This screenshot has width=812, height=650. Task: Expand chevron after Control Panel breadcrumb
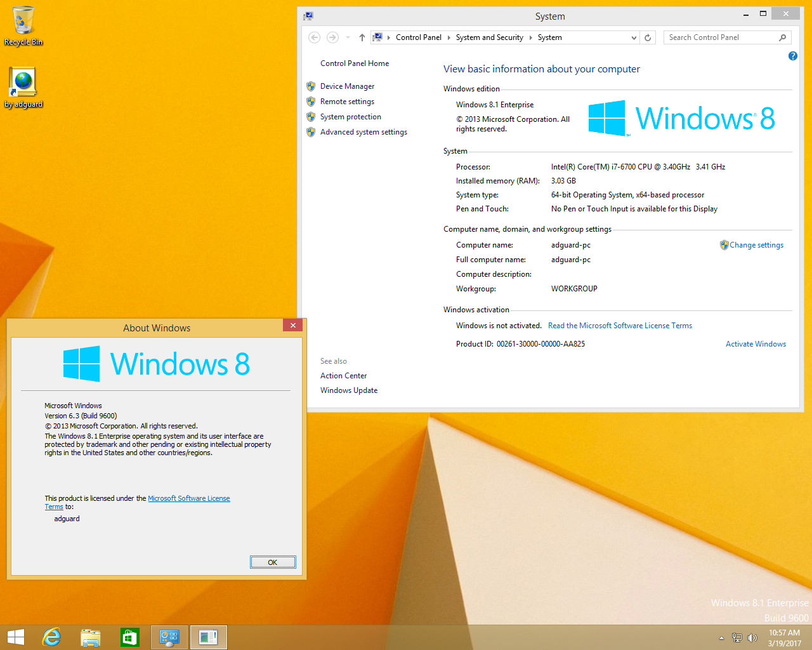pos(449,37)
